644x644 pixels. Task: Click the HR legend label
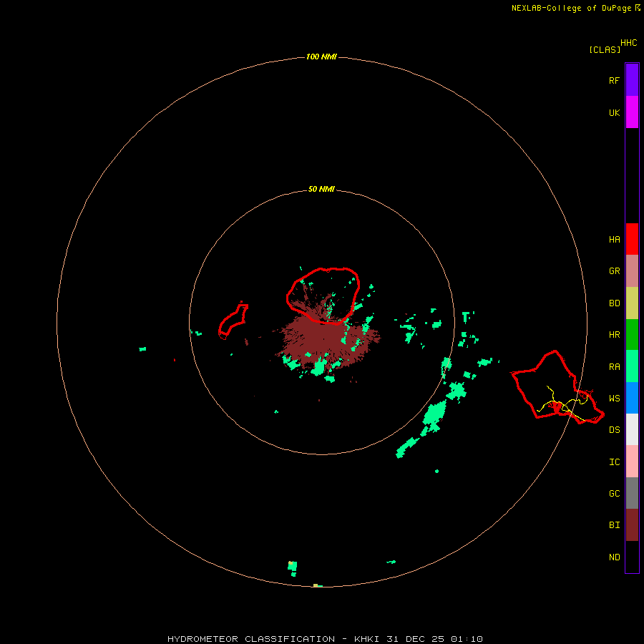[614, 335]
